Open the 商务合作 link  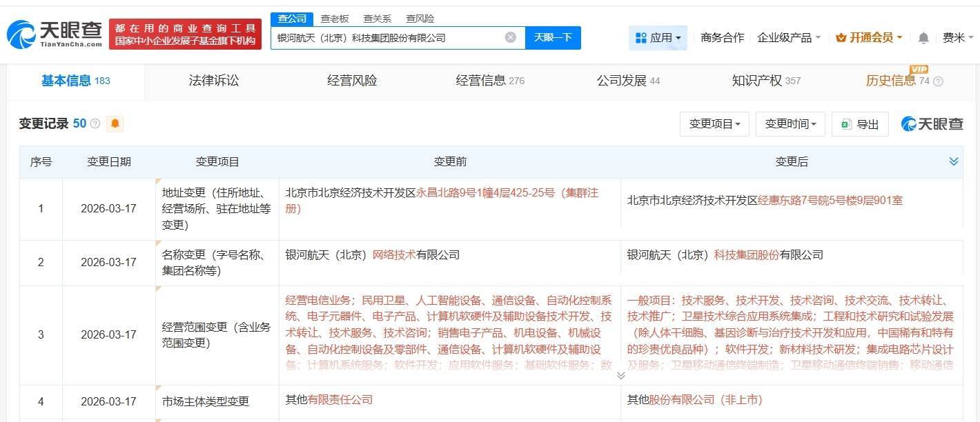[x=722, y=38]
